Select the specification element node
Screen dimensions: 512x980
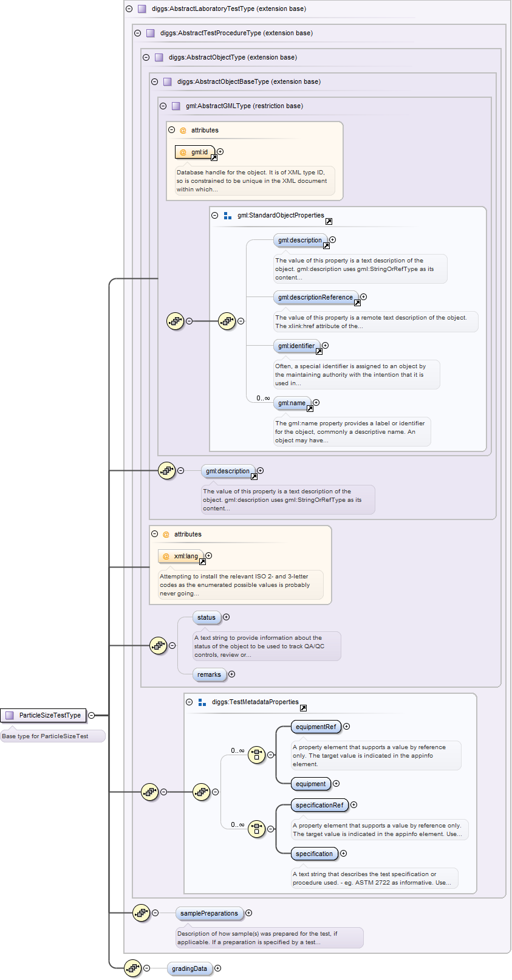coord(314,854)
